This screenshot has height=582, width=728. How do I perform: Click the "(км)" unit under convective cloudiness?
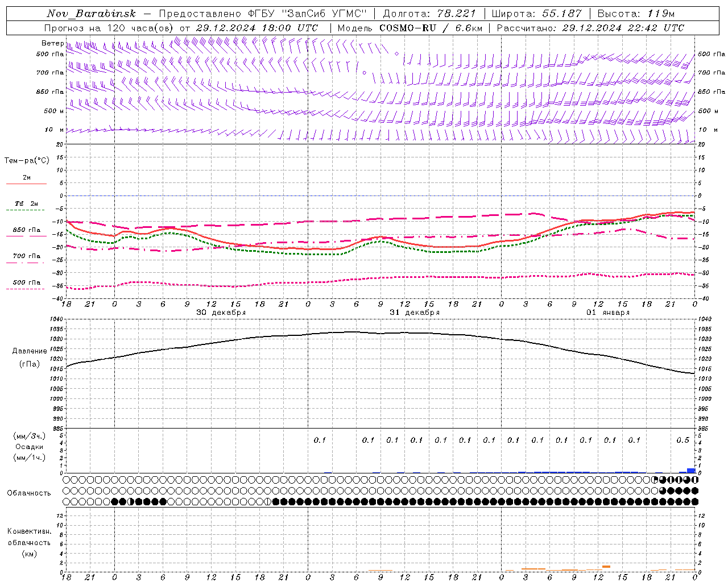29,554
